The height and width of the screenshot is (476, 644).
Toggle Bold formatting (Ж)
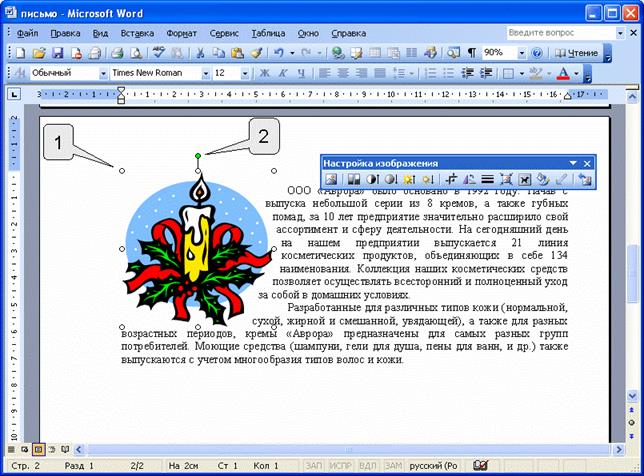click(265, 74)
